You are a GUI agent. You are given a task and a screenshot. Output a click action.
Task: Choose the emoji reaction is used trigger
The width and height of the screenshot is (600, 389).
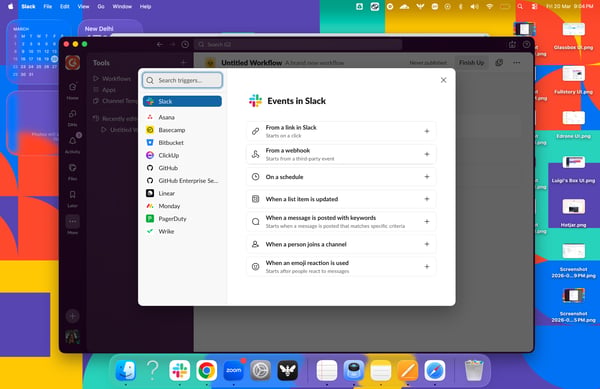point(341,267)
